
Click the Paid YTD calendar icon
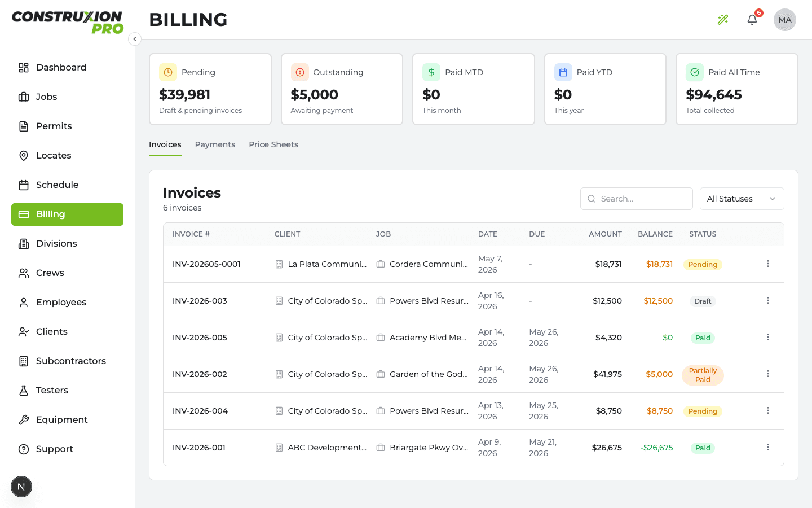pos(563,72)
